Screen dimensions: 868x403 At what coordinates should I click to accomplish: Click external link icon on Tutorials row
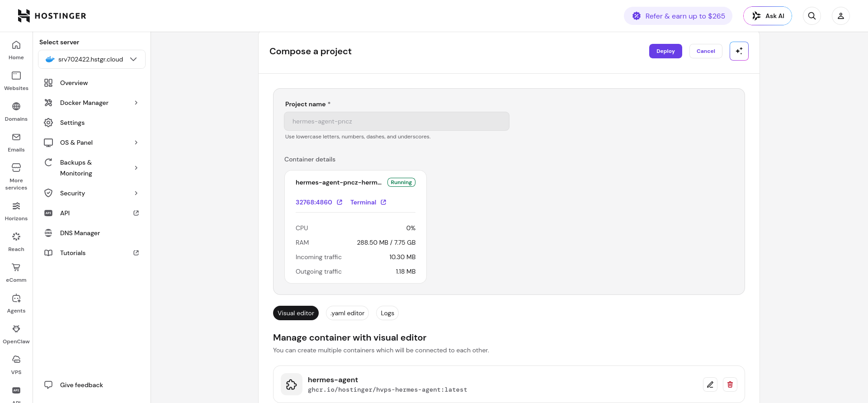point(136,253)
